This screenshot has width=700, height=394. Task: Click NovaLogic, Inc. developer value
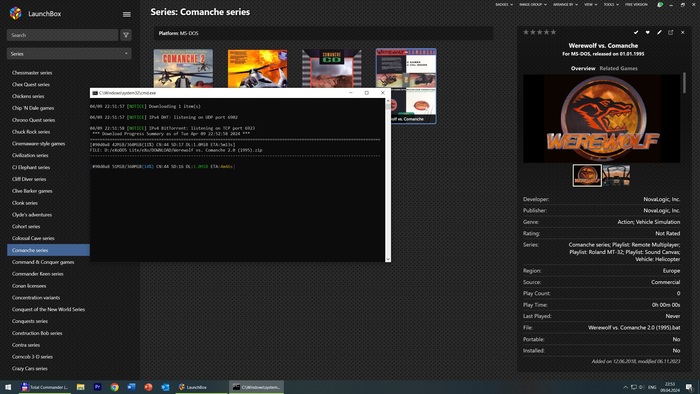point(662,199)
